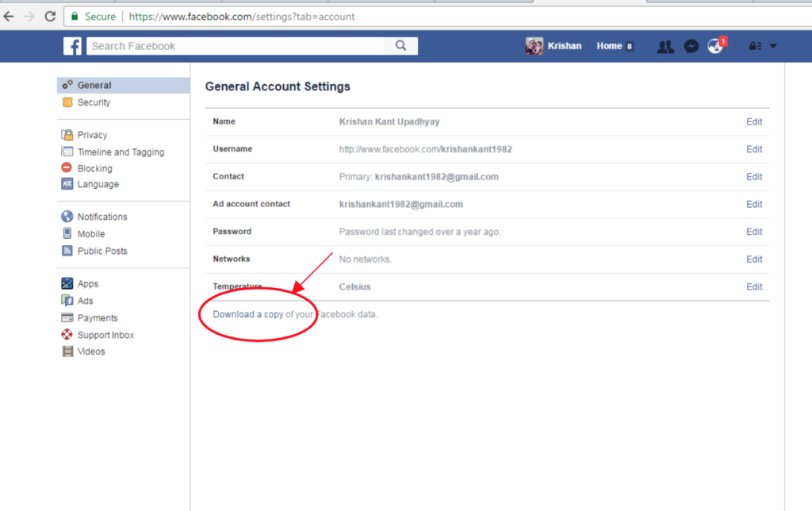
Task: Open the Security settings badge icon
Action: pyautogui.click(x=67, y=102)
